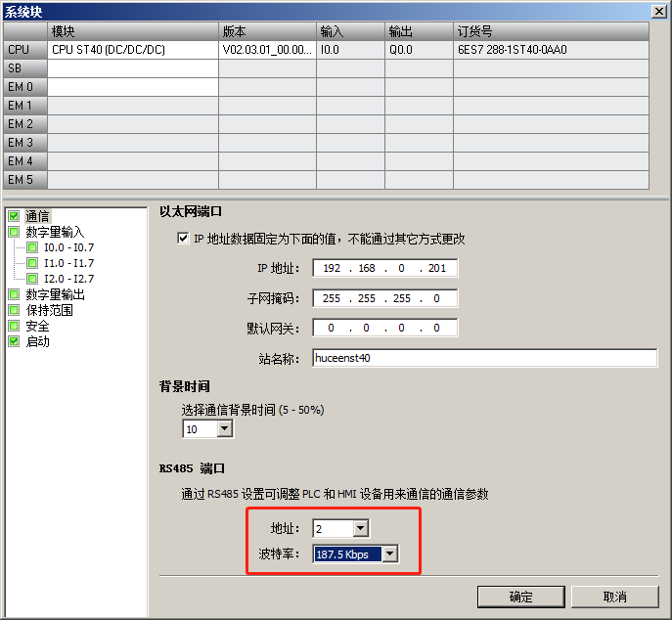Select the EM 4 row header
Screen dimensions: 672x620
(25, 161)
